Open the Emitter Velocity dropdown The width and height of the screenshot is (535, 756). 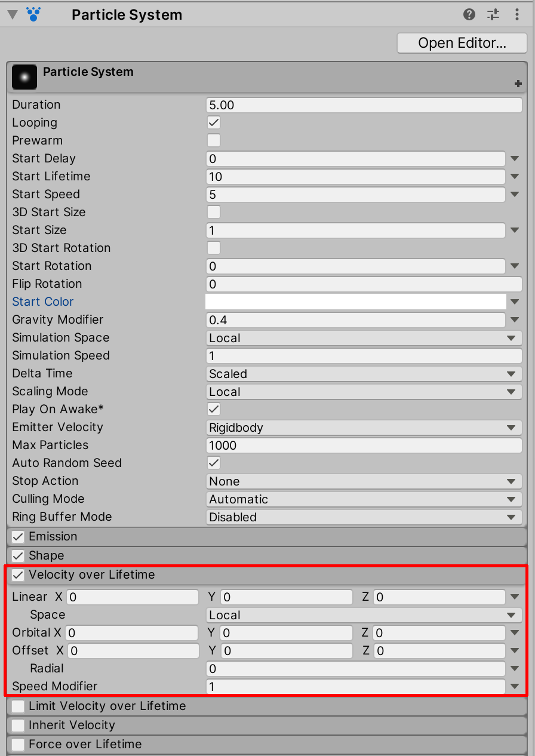click(364, 428)
